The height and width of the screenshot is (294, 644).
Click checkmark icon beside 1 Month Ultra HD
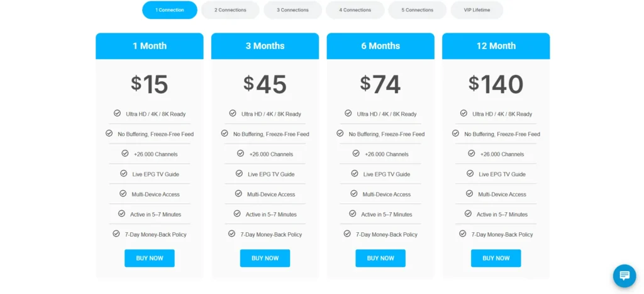(117, 113)
